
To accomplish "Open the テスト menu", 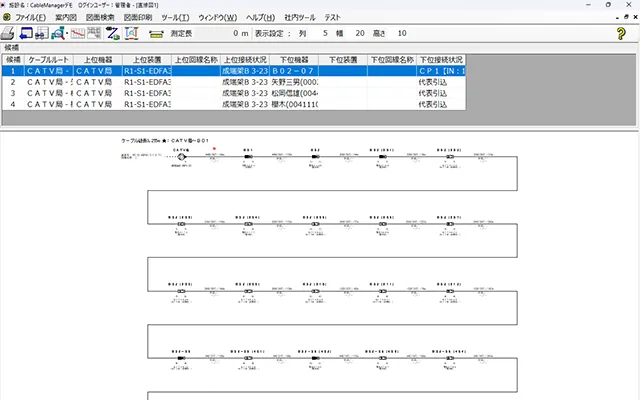I will click(x=332, y=18).
